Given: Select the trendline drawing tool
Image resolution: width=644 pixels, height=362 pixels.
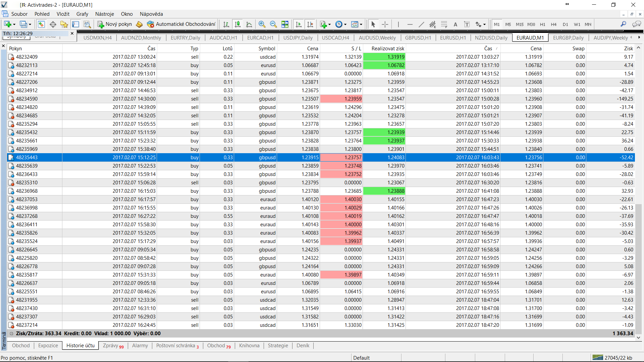Looking at the screenshot, I should click(x=421, y=24).
